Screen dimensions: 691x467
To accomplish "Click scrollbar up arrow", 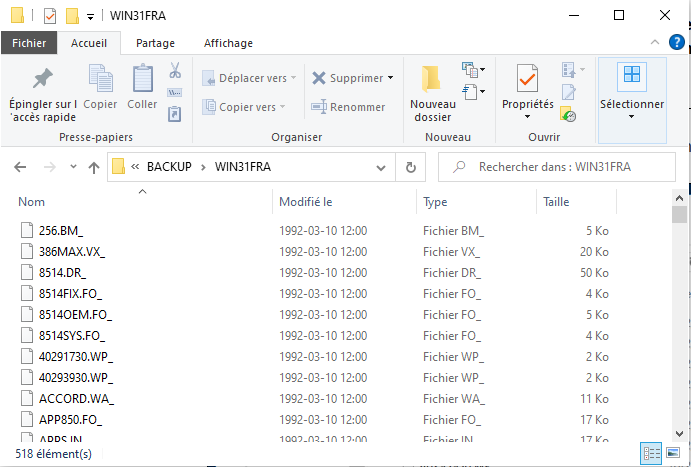I will pos(679,198).
